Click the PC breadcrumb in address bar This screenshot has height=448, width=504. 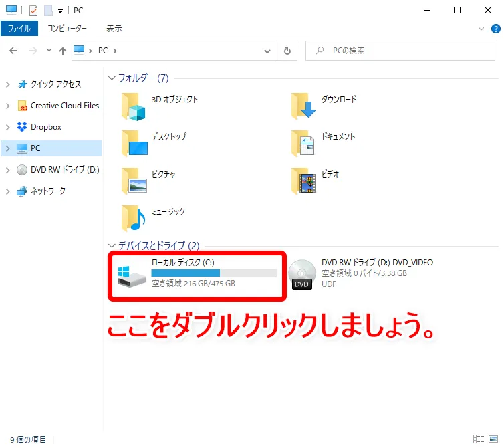click(103, 51)
